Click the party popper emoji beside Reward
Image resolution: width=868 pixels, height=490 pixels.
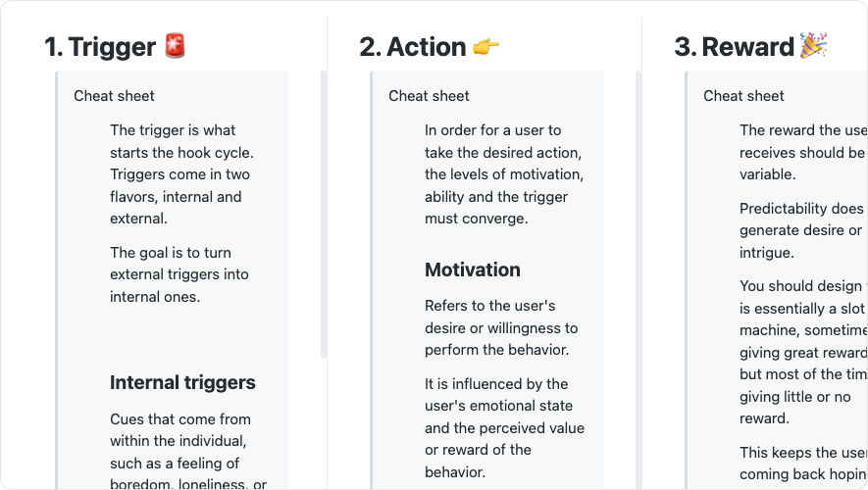813,45
